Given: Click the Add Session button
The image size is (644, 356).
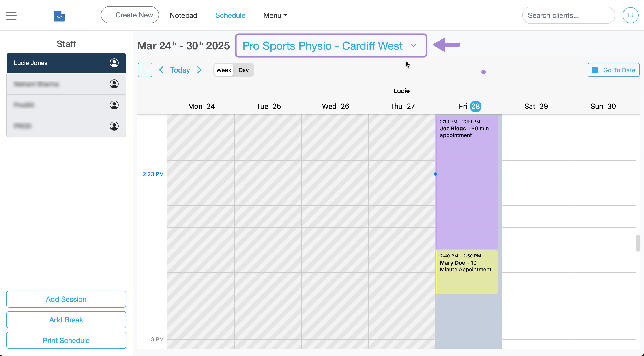Looking at the screenshot, I should [66, 299].
